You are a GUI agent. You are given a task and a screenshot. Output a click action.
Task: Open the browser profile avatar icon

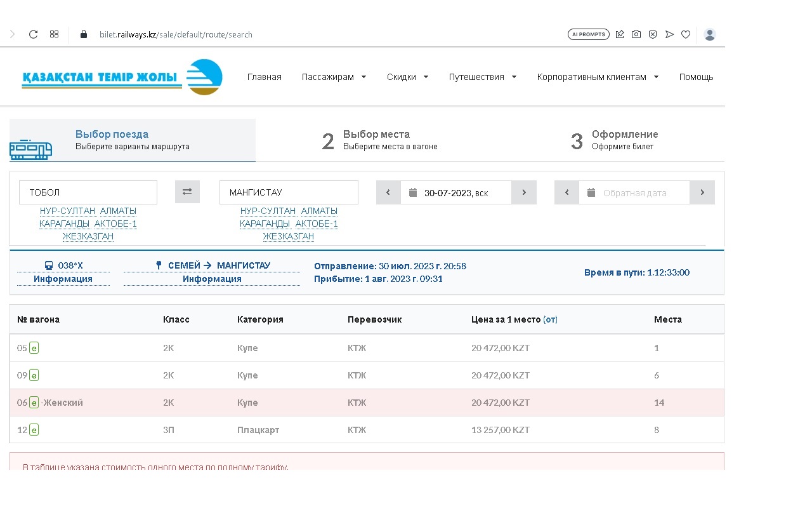tap(710, 34)
